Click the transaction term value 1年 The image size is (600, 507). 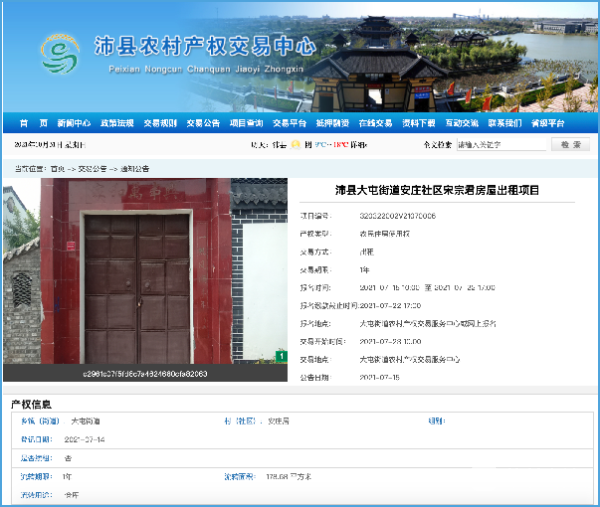click(364, 270)
